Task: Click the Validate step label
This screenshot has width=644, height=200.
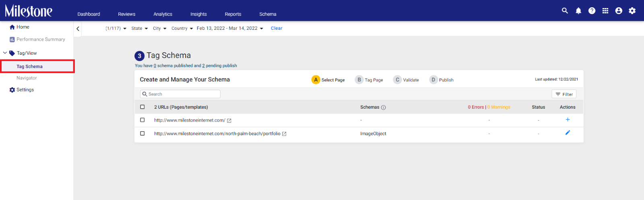Action: coord(411,80)
